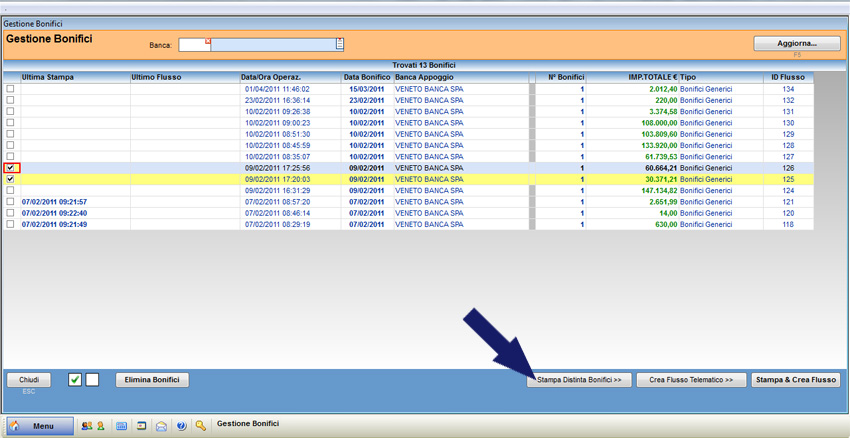Click the select-all green checkmark button

tap(75, 380)
